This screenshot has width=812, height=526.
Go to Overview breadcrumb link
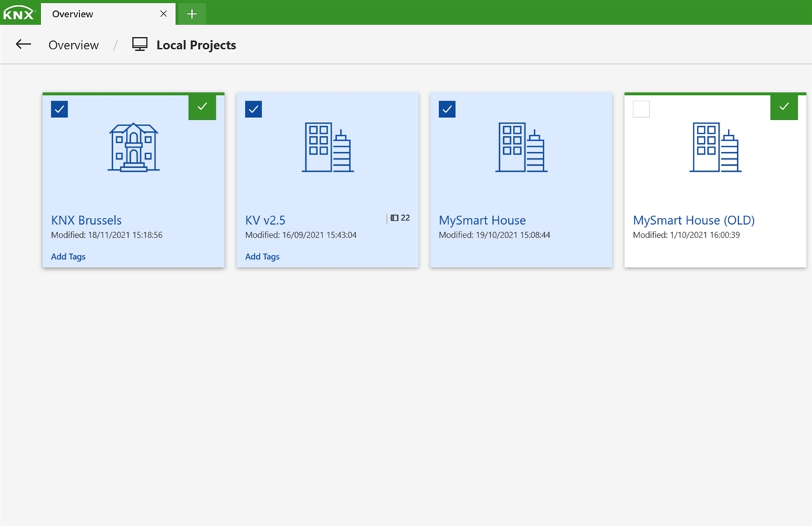73,45
